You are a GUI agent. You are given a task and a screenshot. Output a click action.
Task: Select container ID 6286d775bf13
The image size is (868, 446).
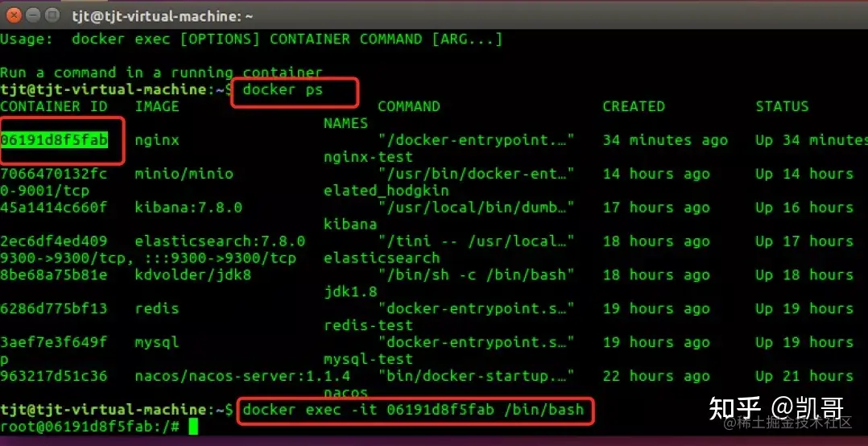pyautogui.click(x=54, y=308)
